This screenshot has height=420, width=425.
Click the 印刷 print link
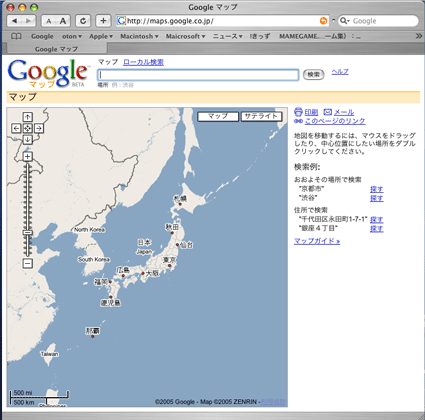311,112
